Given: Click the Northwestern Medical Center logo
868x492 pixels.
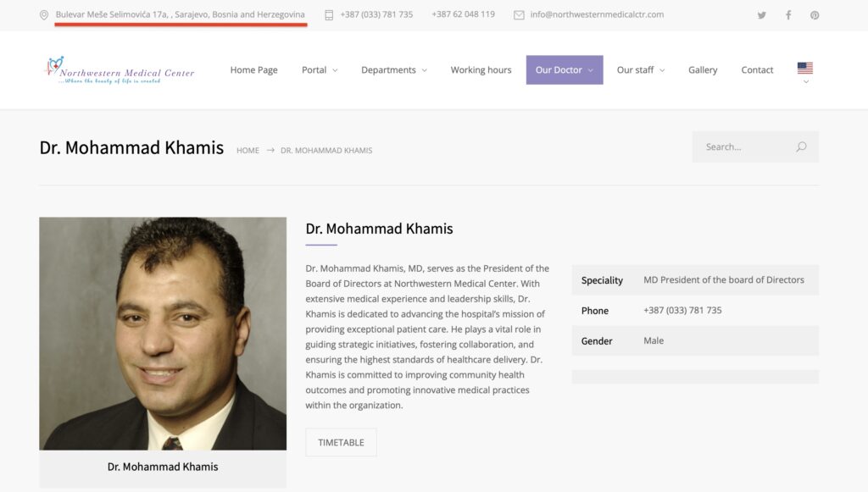Looking at the screenshot, I should click(x=120, y=70).
